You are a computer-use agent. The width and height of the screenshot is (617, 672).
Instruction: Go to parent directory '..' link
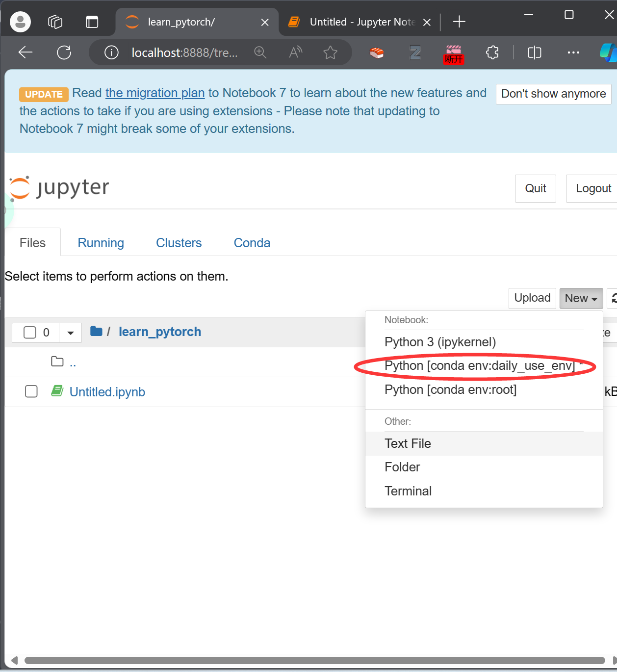(x=73, y=363)
